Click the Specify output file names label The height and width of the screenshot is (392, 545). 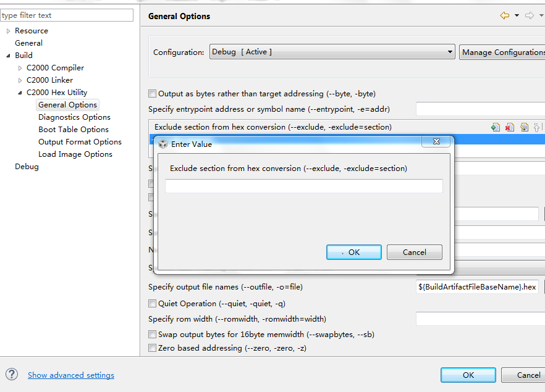pos(226,287)
